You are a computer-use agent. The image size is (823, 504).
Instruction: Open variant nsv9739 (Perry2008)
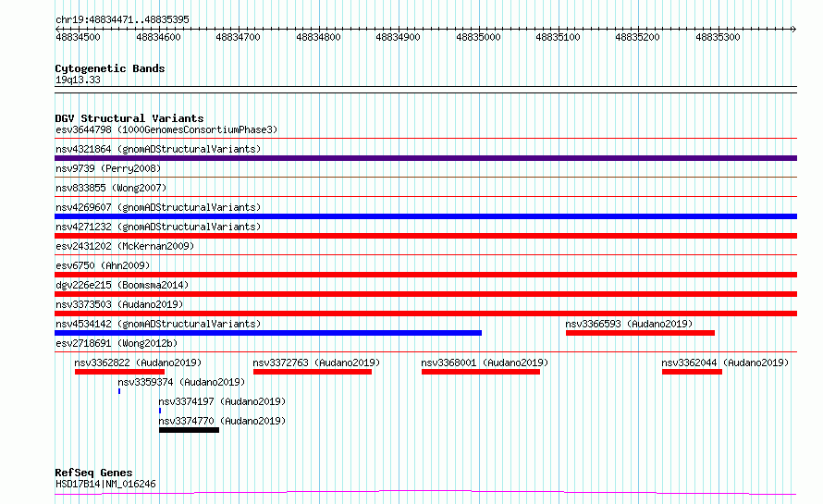click(108, 168)
